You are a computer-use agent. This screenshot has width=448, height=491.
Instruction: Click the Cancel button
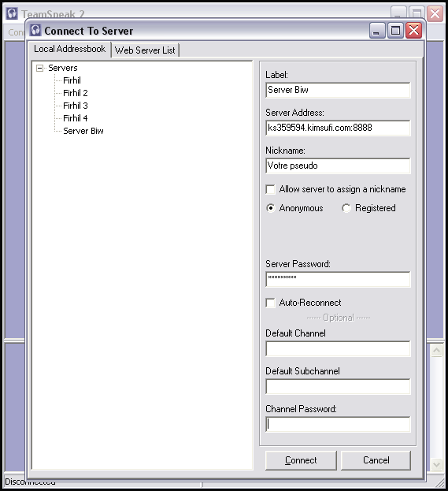(376, 460)
